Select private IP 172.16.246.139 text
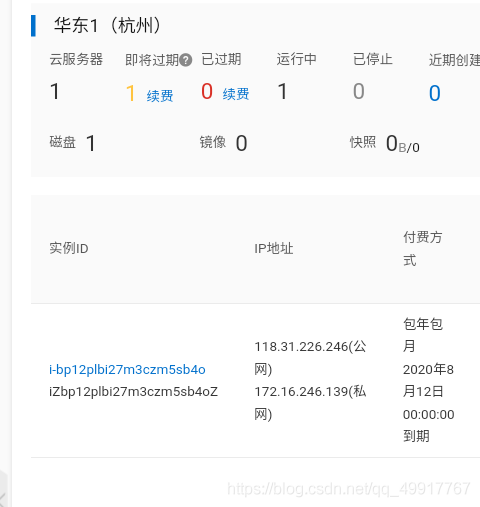480x507 pixels. (301, 392)
